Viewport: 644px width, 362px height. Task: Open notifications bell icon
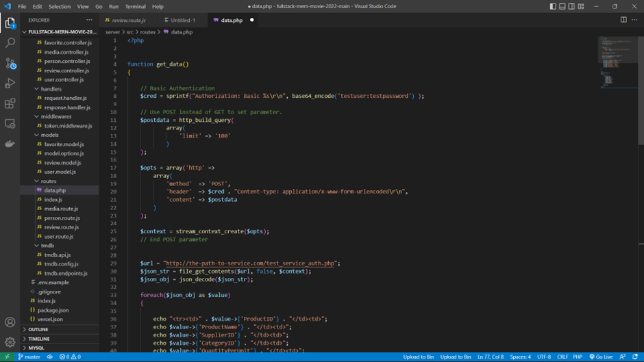tap(635, 357)
